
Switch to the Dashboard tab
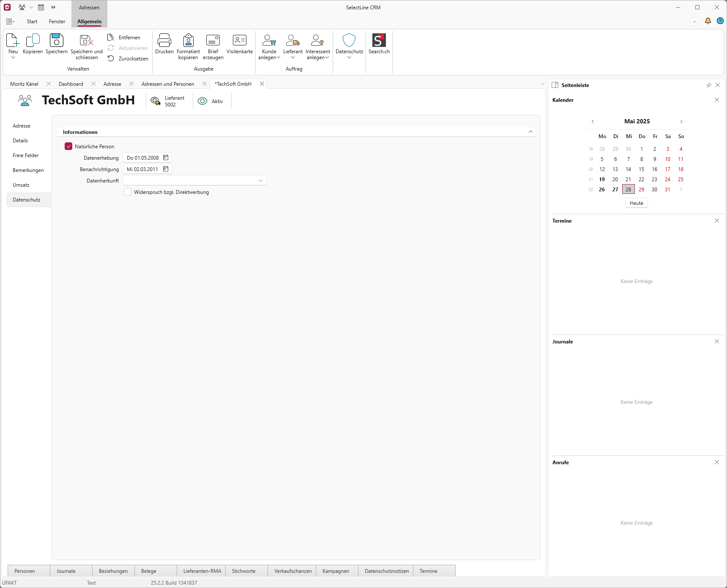click(x=71, y=84)
